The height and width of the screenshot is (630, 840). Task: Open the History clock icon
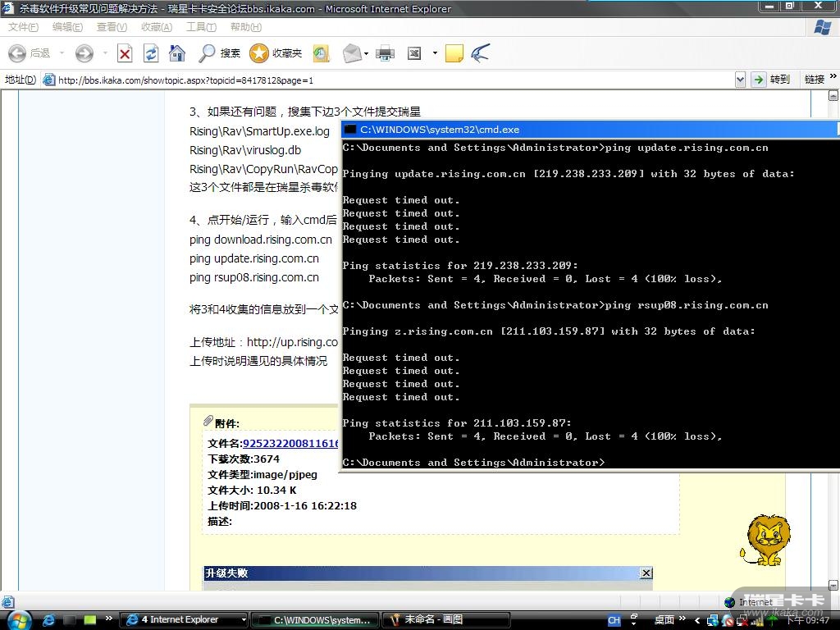pos(321,53)
